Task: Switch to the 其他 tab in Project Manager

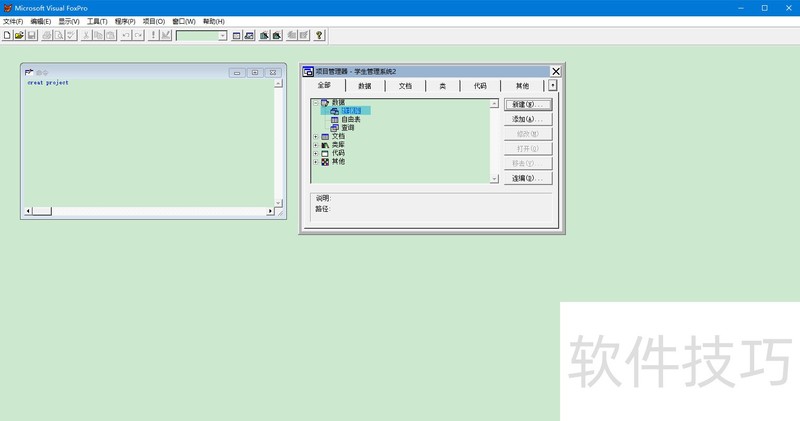Action: point(522,86)
